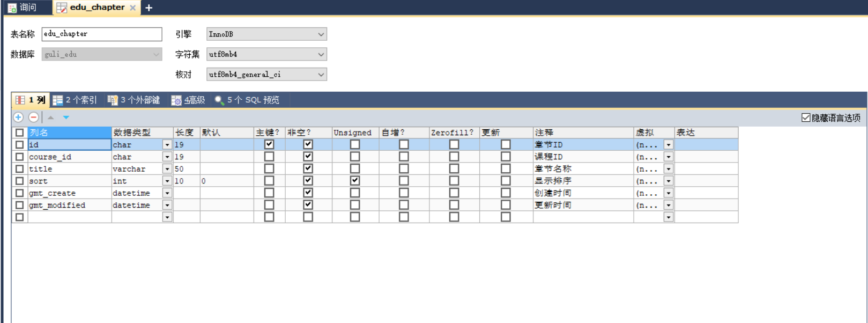Select the row checkbox beside gmt_create
The height and width of the screenshot is (323, 868).
point(20,193)
